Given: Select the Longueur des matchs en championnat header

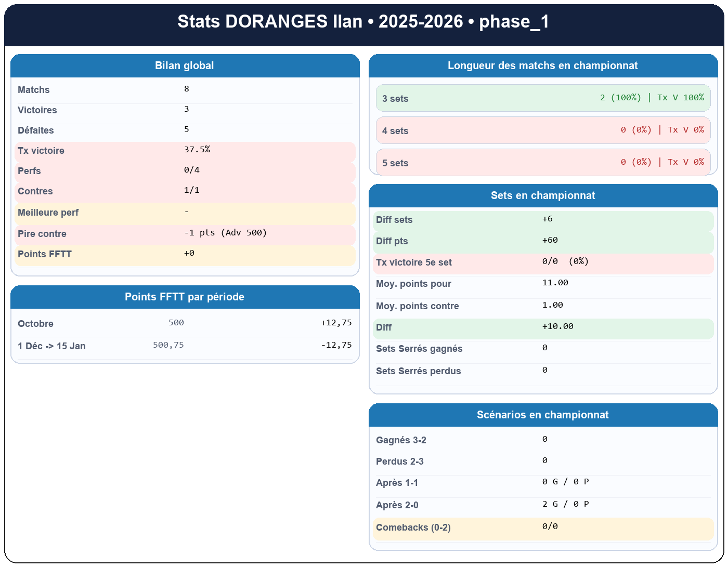Looking at the screenshot, I should [x=543, y=66].
